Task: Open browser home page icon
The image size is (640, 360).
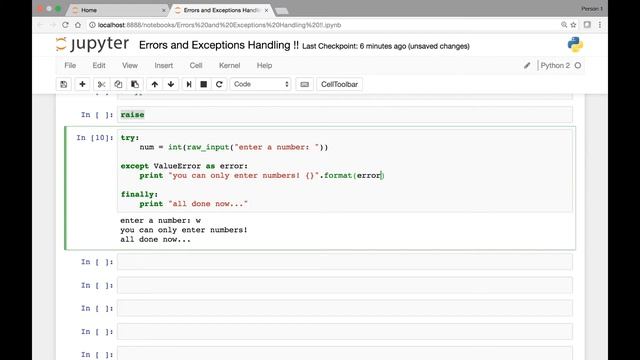Action: coord(78,25)
